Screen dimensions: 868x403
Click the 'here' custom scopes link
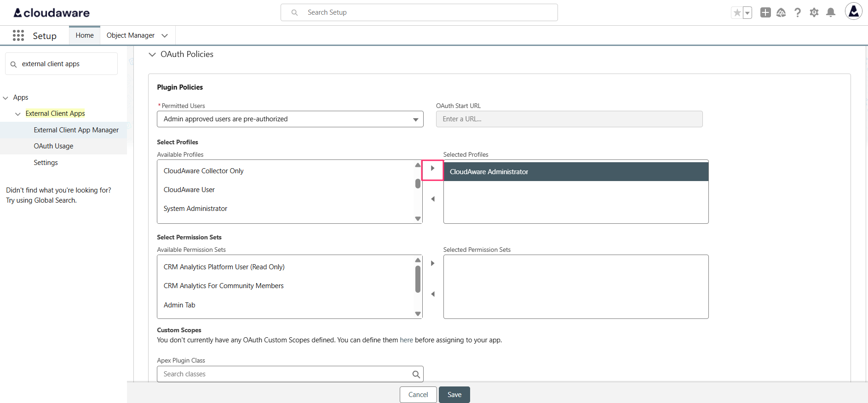coord(406,340)
